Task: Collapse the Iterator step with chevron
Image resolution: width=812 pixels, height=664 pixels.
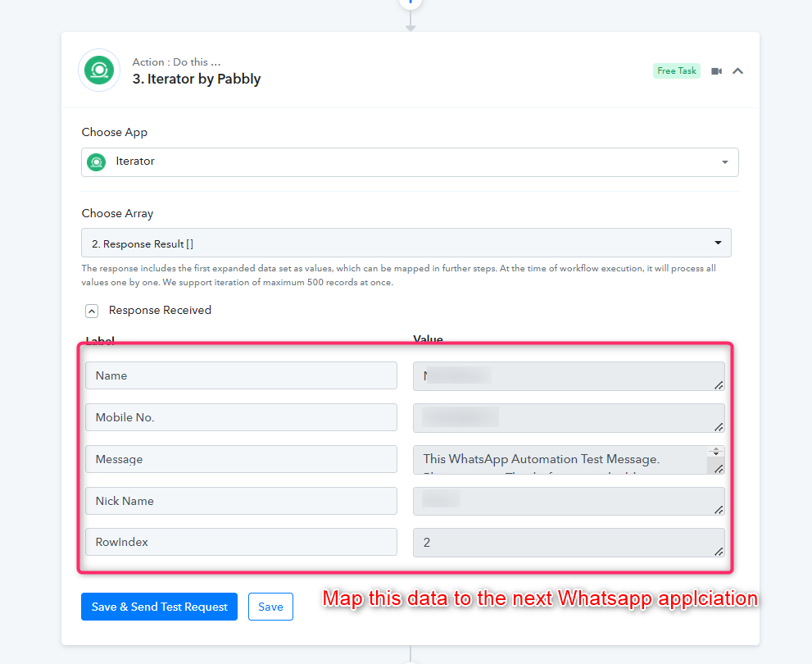Action: (738, 71)
